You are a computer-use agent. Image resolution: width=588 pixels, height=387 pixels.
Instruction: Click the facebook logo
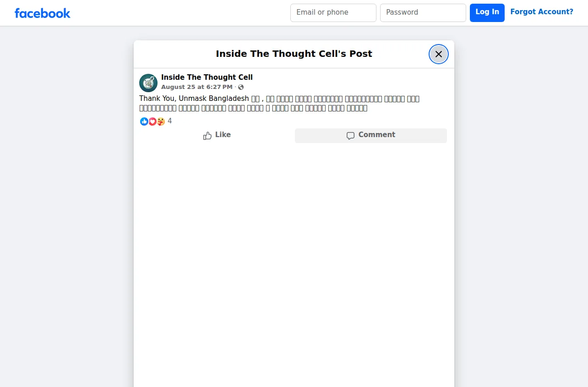click(43, 13)
